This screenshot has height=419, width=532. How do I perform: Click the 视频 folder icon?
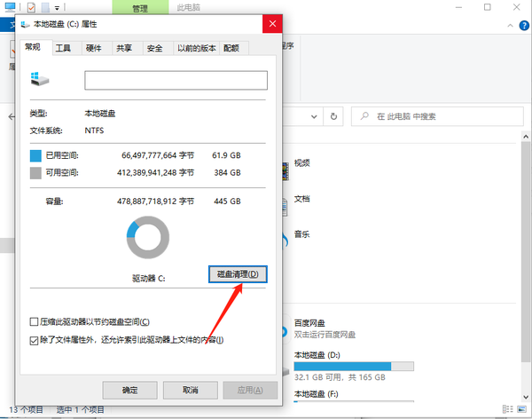coord(286,171)
